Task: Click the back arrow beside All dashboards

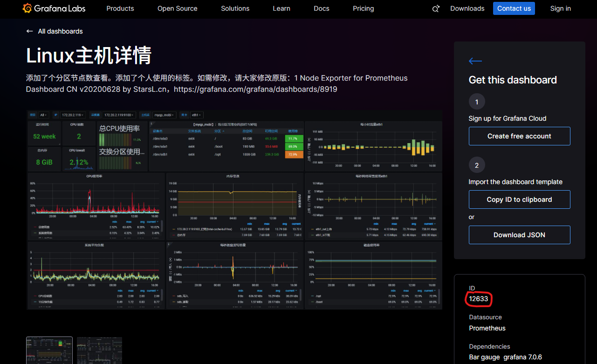Action: [x=30, y=31]
